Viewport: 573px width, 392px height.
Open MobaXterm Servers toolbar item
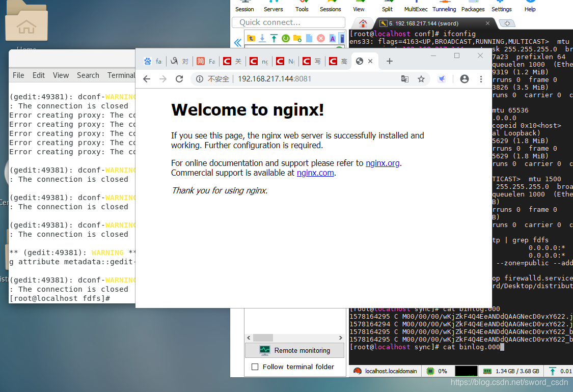click(274, 6)
